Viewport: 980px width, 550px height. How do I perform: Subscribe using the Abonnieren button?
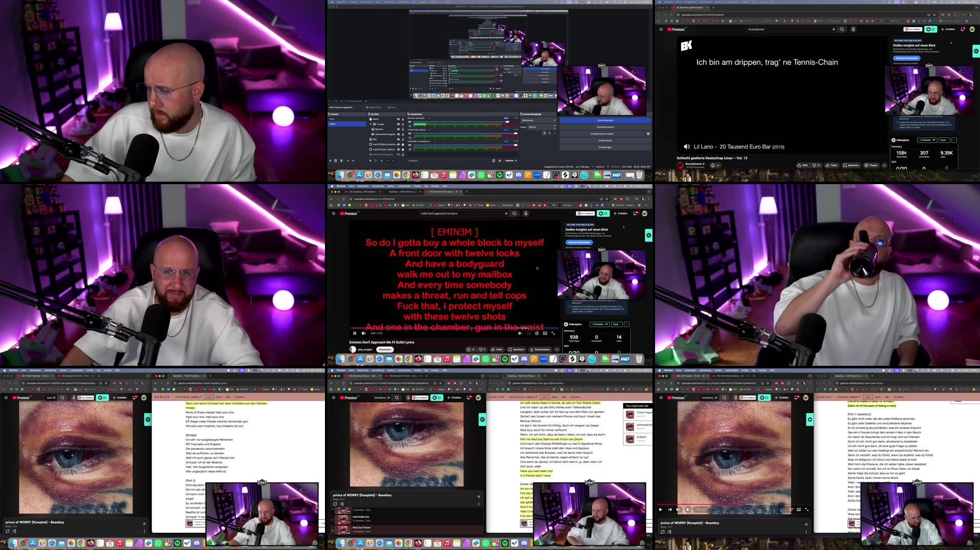click(x=385, y=349)
